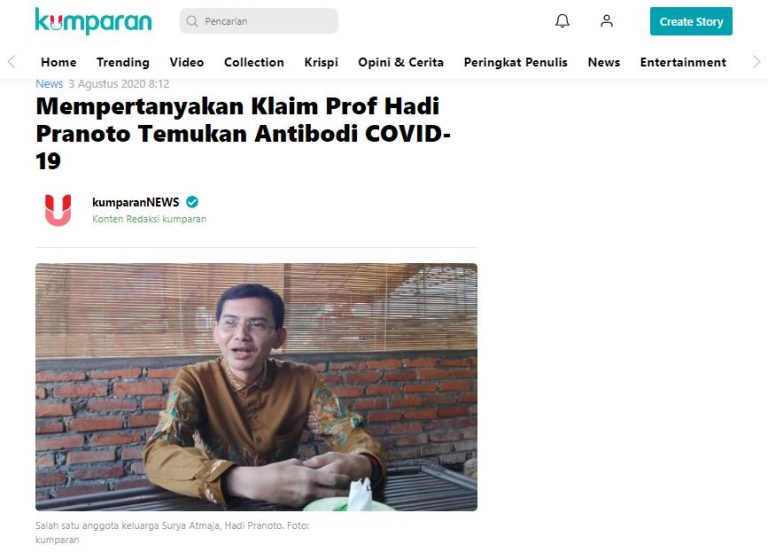The width and height of the screenshot is (768, 552).
Task: Show more menu items with right arrow
Action: 757,62
